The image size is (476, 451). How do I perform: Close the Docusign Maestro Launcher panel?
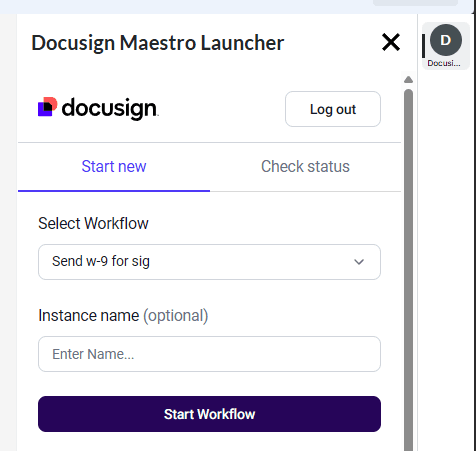(391, 42)
